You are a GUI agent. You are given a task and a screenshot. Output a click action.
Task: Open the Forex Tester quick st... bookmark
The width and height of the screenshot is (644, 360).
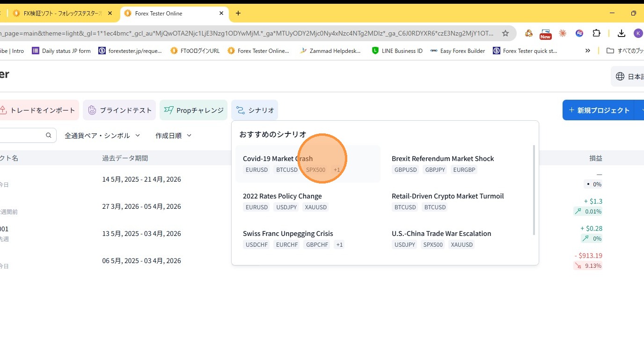click(525, 51)
